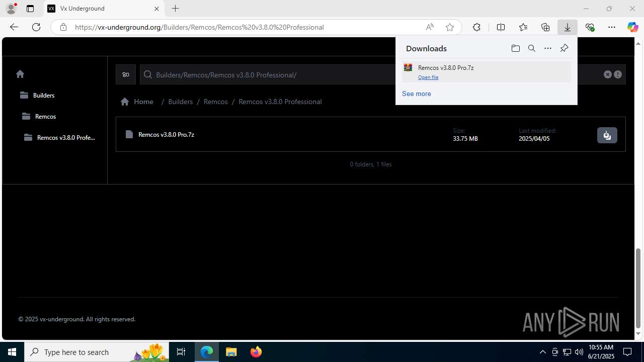Pin the Downloads panel
Image resolution: width=644 pixels, height=362 pixels.
[x=564, y=48]
